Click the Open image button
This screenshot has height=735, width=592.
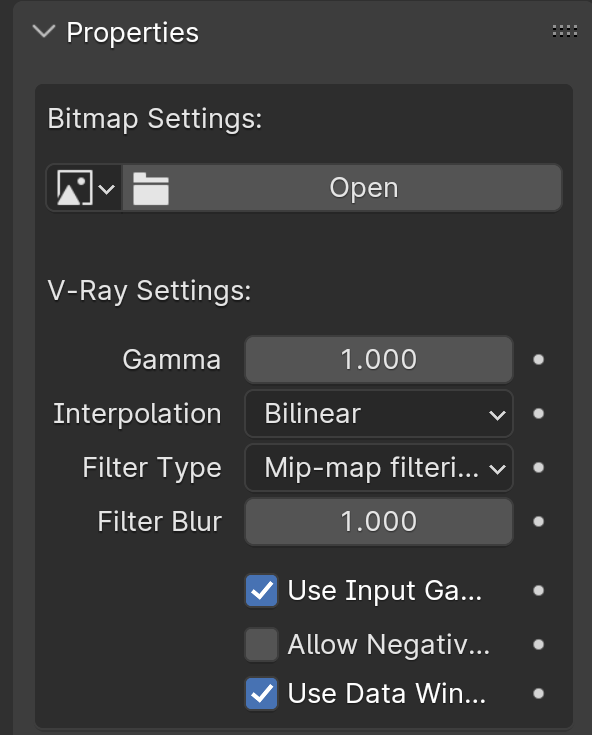click(x=342, y=188)
